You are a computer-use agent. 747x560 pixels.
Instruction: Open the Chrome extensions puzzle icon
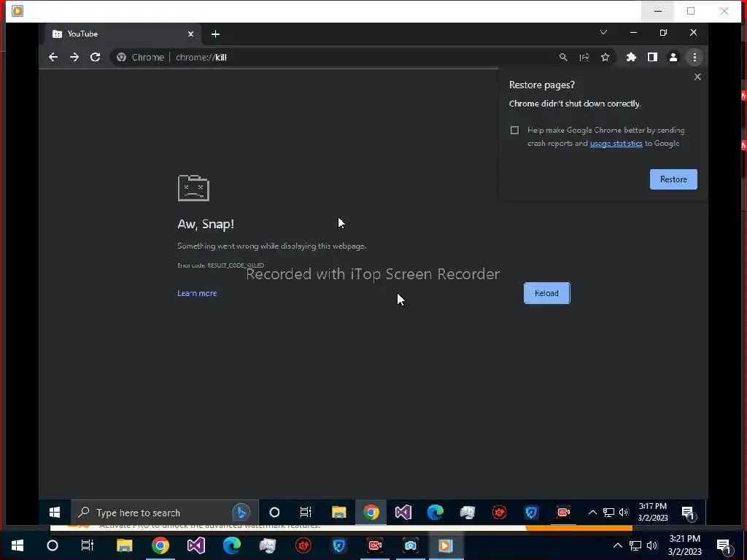pos(631,57)
